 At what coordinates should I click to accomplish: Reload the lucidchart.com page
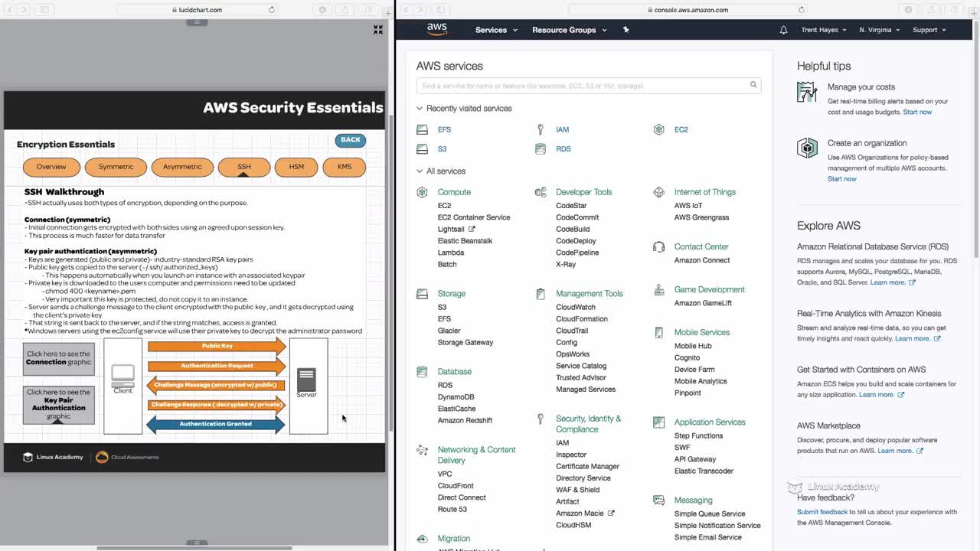point(272,10)
